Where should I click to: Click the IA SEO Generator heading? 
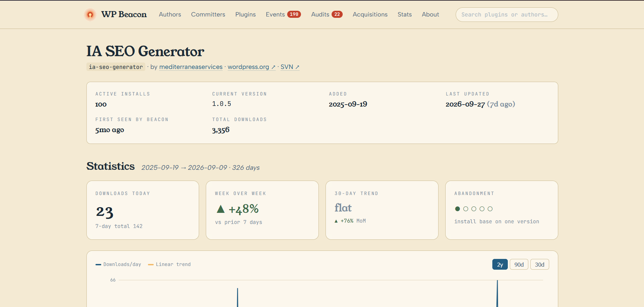coord(145,51)
